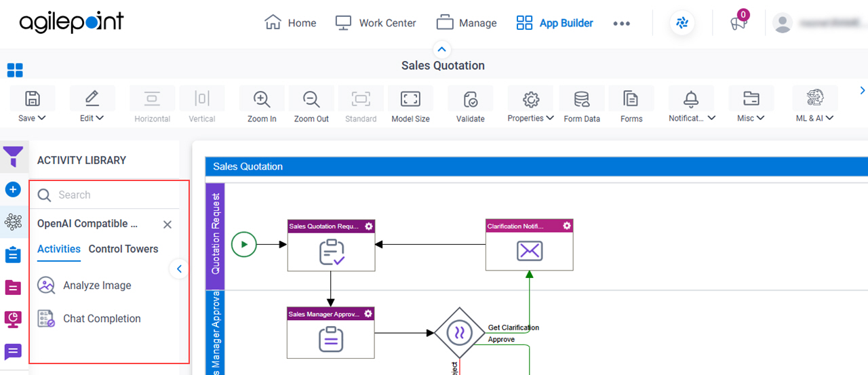Open settings gear on Sales Manager Approval activity
Image resolution: width=868 pixels, height=375 pixels.
(368, 314)
